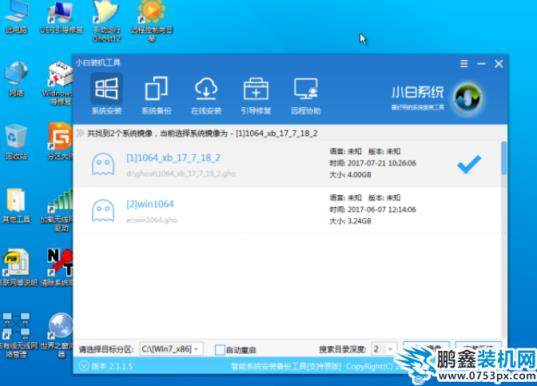Click the blue checkmark on the first image
The height and width of the screenshot is (386, 537).
coord(469,164)
